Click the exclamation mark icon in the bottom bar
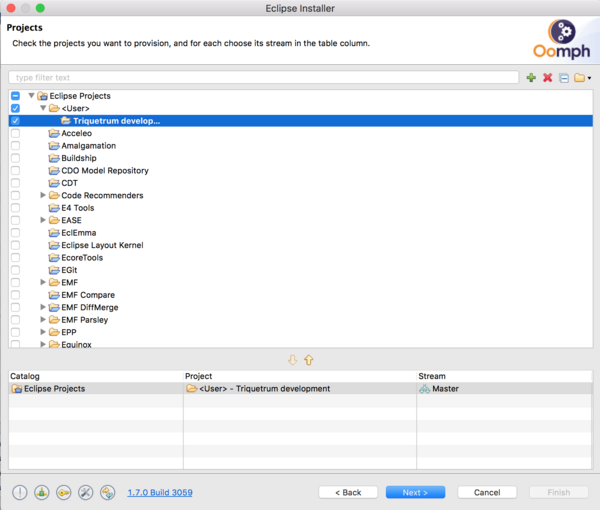 click(20, 492)
